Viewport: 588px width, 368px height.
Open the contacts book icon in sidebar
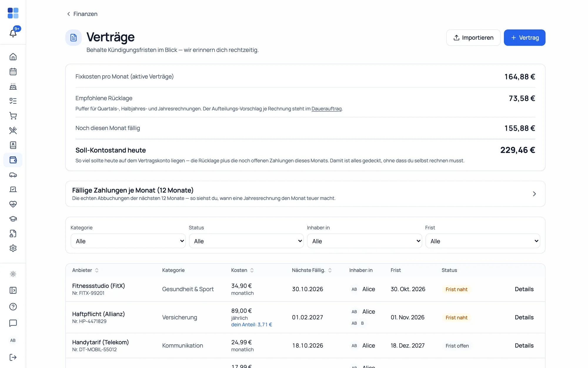tap(13, 145)
